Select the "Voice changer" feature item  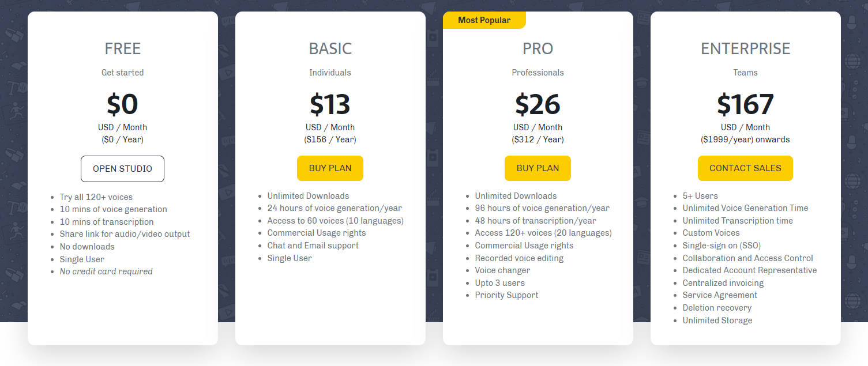pos(502,270)
